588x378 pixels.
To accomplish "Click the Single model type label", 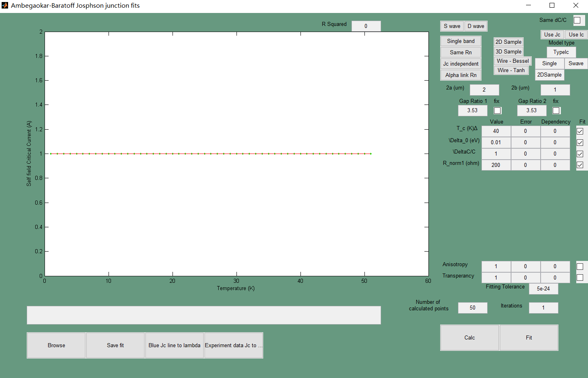I will (550, 64).
